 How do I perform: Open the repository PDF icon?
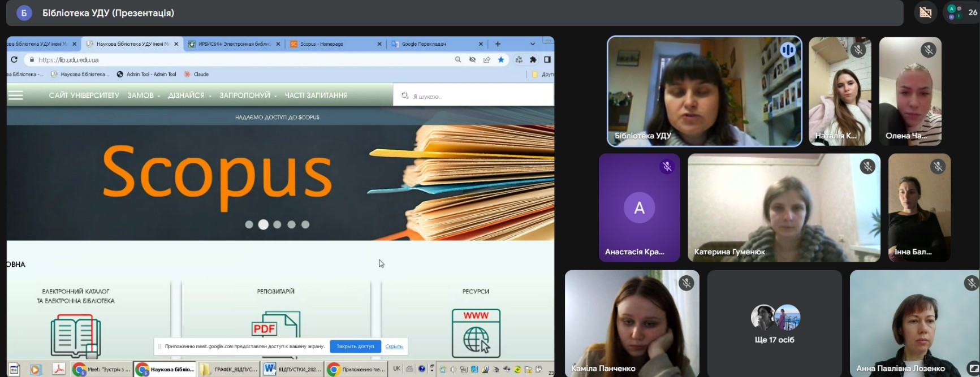point(275,331)
